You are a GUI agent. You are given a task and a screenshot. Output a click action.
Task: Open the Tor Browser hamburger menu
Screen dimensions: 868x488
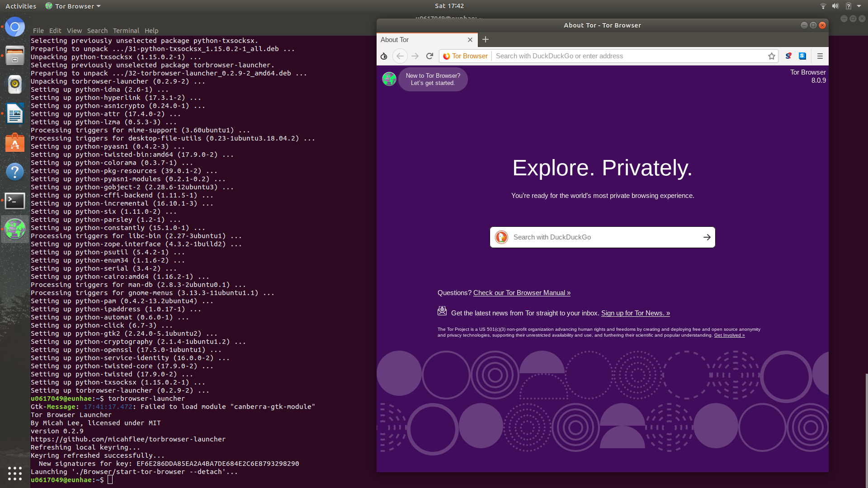pyautogui.click(x=820, y=56)
